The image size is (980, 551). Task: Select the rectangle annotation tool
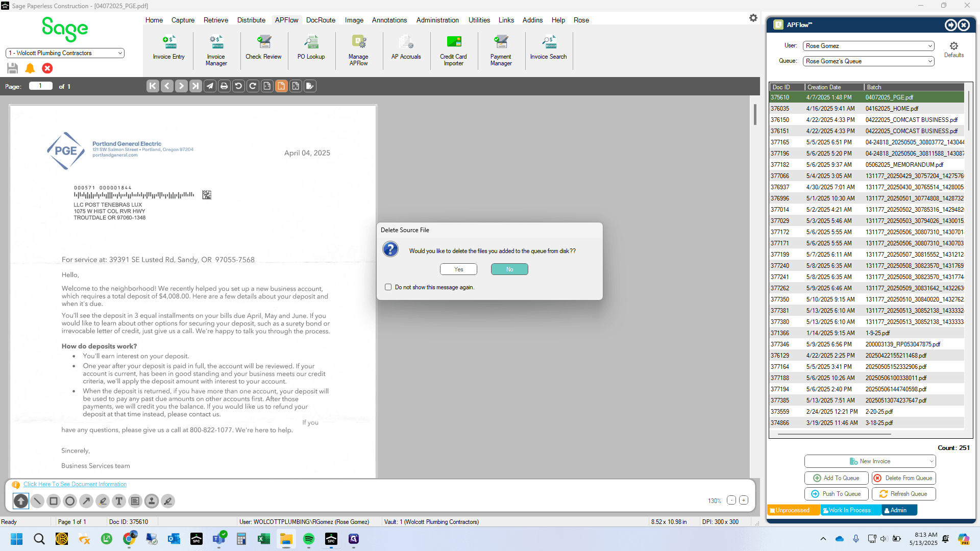pyautogui.click(x=54, y=501)
